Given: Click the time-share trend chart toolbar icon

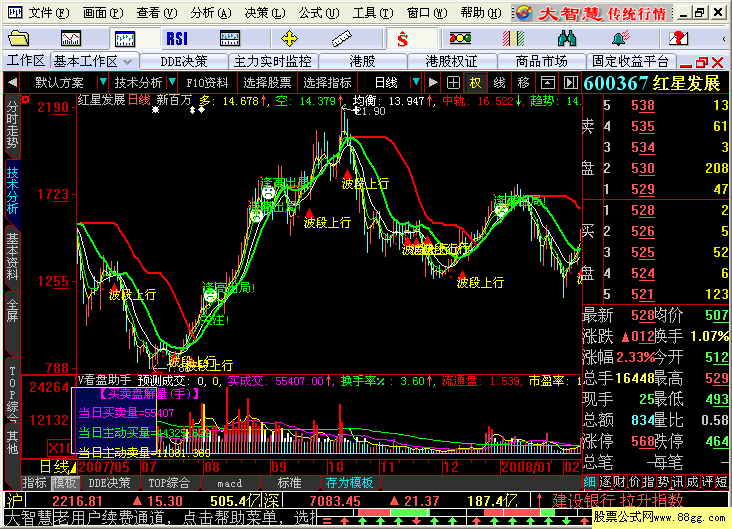Looking at the screenshot, I should (x=70, y=38).
